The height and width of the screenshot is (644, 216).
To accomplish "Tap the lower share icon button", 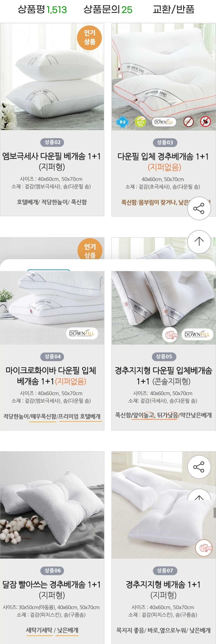I will tap(199, 467).
